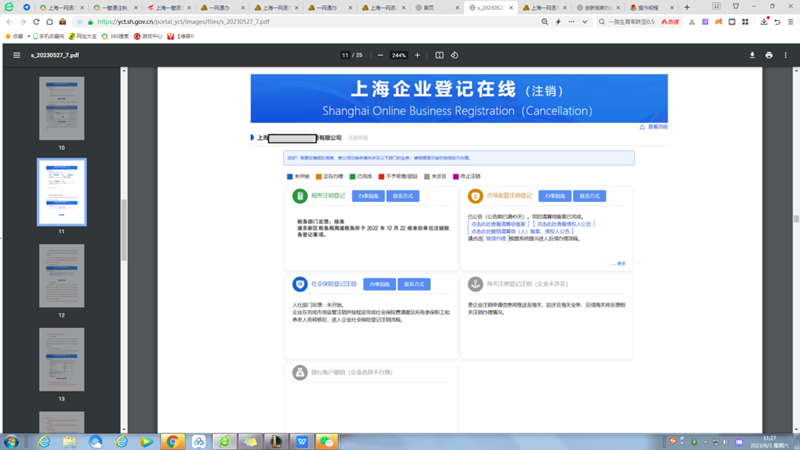Open Chrome from the taskbar
Image resolution: width=800 pixels, height=450 pixels.
[x=173, y=441]
